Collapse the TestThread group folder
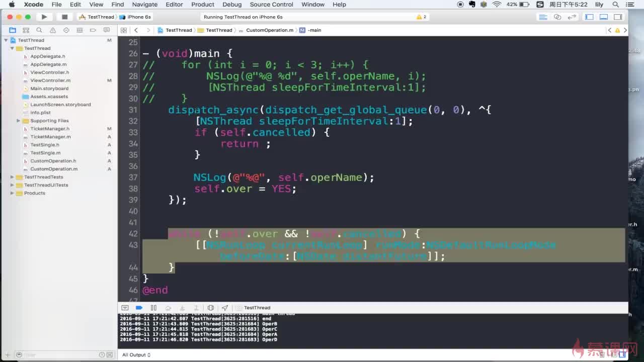 coord(12,48)
